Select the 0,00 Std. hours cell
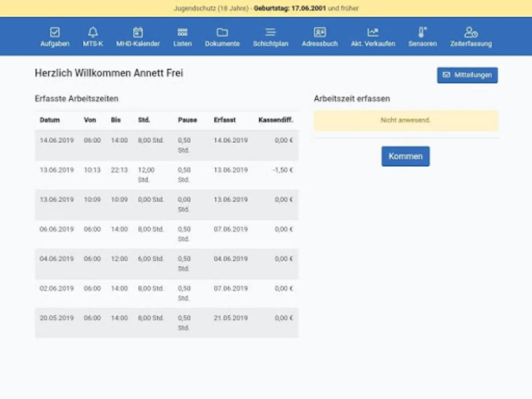This screenshot has width=532, height=399. (x=151, y=200)
